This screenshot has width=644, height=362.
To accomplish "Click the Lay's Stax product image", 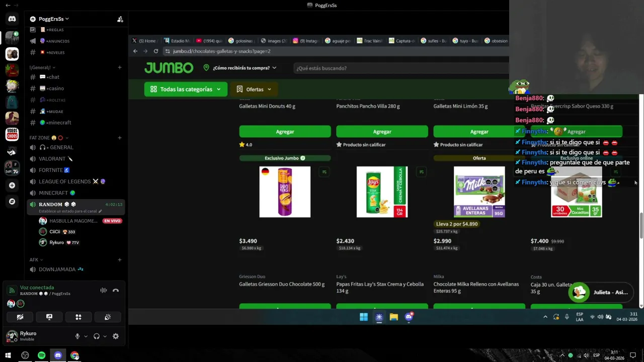I will point(382,192).
